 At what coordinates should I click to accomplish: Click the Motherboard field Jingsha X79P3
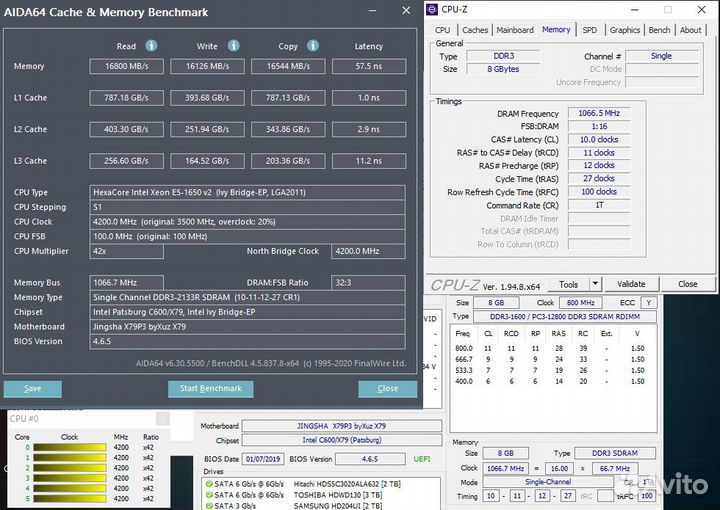pos(248,327)
